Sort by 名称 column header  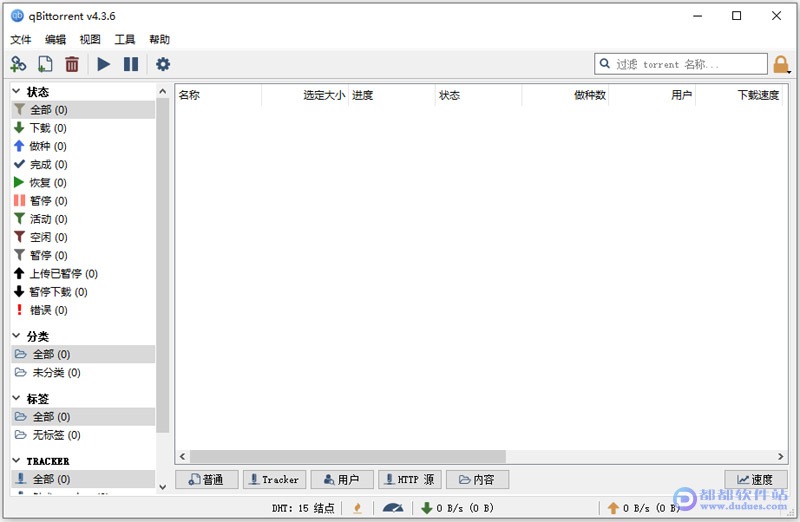click(218, 95)
